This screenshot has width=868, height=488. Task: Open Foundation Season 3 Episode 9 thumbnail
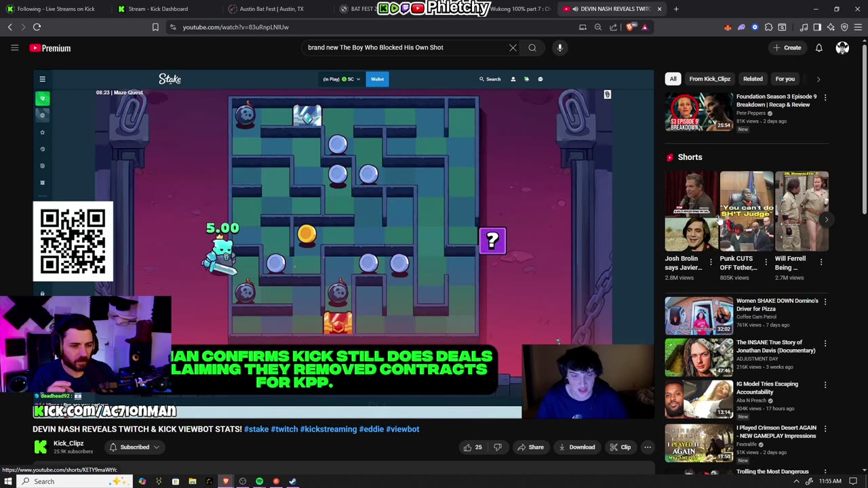(698, 112)
